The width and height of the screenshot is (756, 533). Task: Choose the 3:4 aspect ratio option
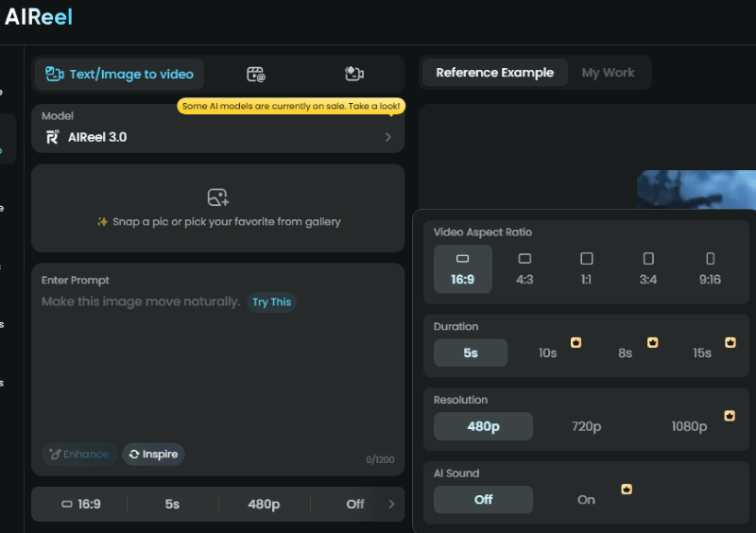tap(648, 269)
